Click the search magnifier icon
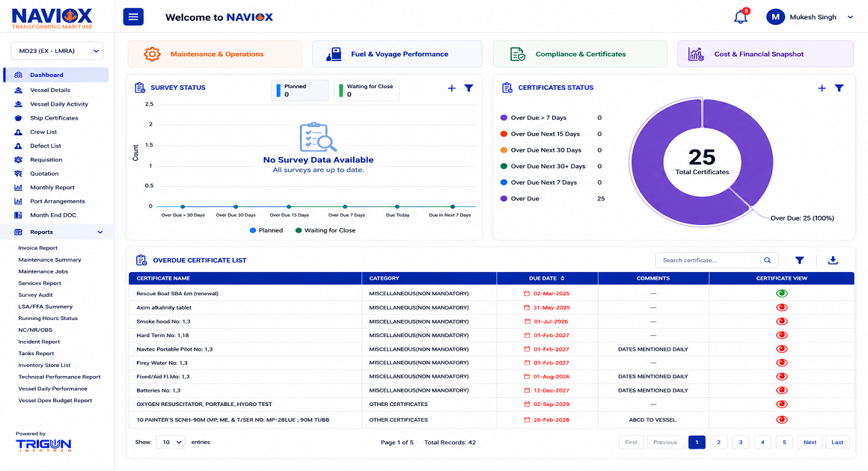868x471 pixels. 767,260
